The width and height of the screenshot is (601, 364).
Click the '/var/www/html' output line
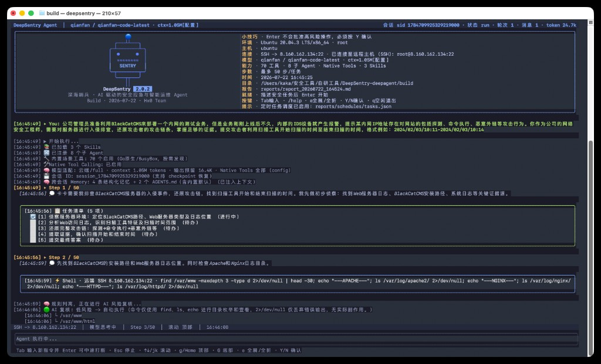(x=77, y=322)
